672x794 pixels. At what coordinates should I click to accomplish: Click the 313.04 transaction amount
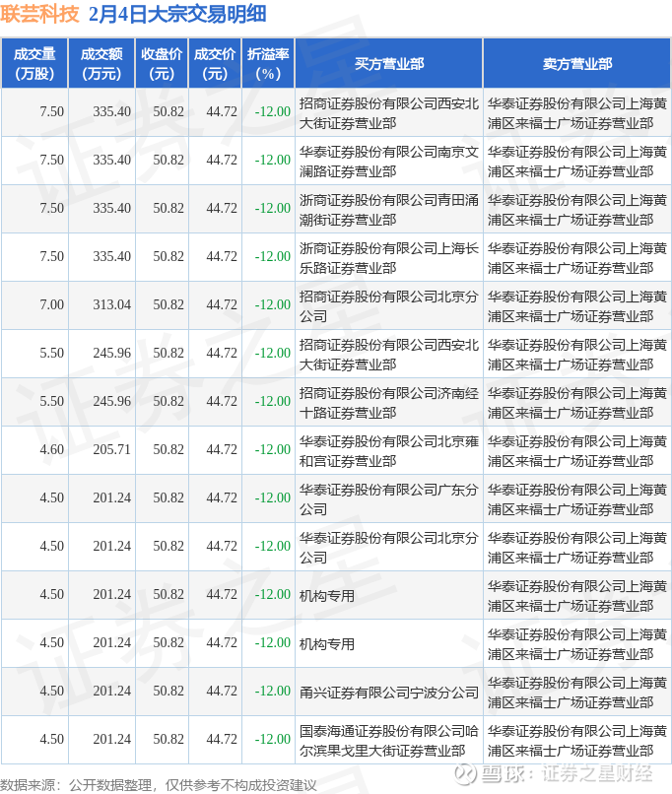[x=112, y=304]
